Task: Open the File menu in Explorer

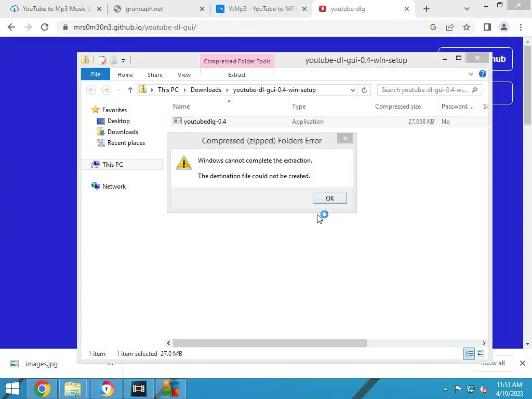Action: coord(96,74)
